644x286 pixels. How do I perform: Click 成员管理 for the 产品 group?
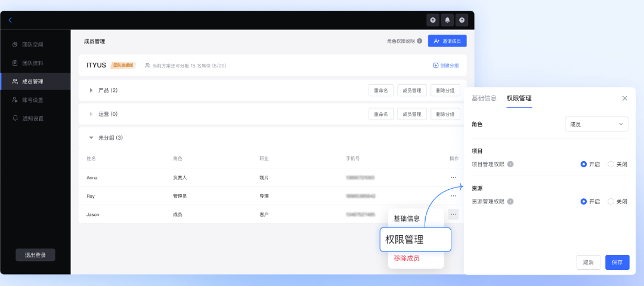(x=412, y=90)
